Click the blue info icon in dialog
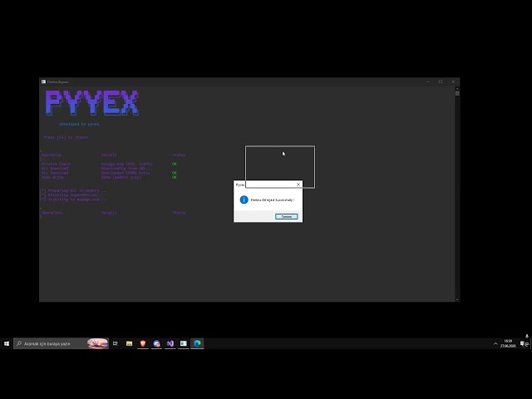This screenshot has height=399, width=532. [244, 199]
